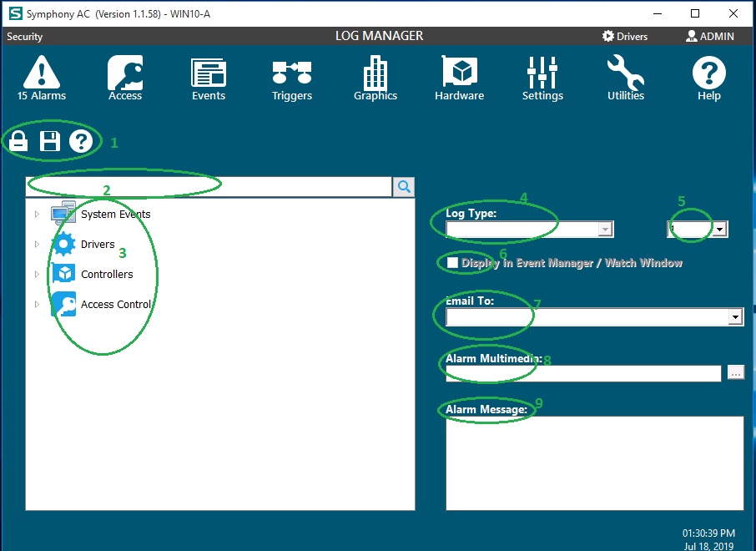Open the Email To dropdown arrow
The image size is (756, 551).
(735, 317)
